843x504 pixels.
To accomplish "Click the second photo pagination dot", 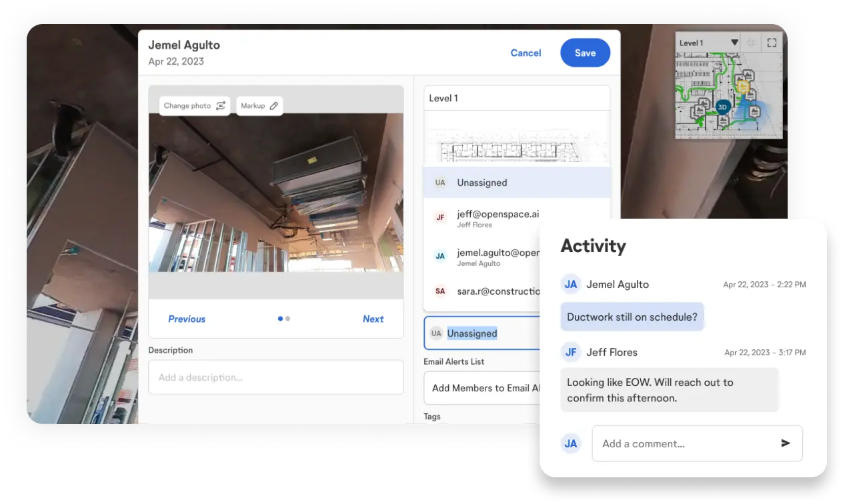I will (287, 319).
